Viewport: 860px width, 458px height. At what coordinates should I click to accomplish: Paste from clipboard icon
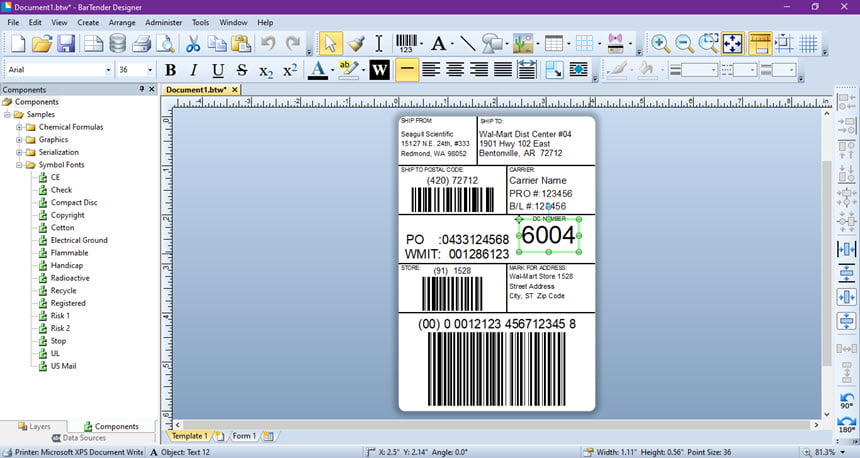(x=241, y=43)
